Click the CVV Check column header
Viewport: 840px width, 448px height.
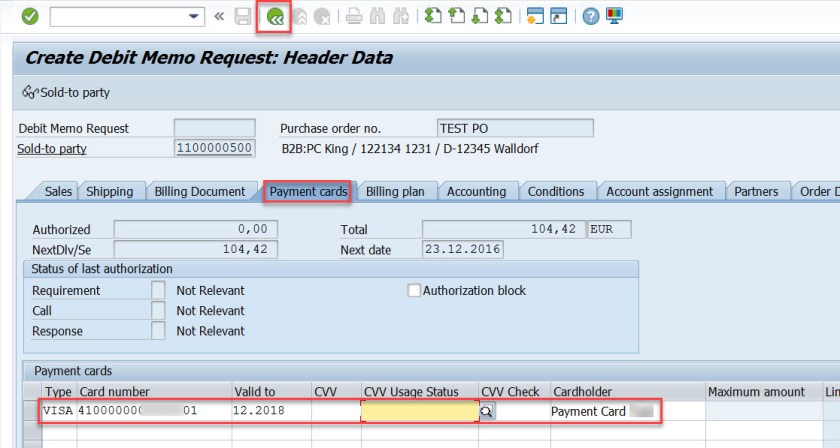(514, 392)
